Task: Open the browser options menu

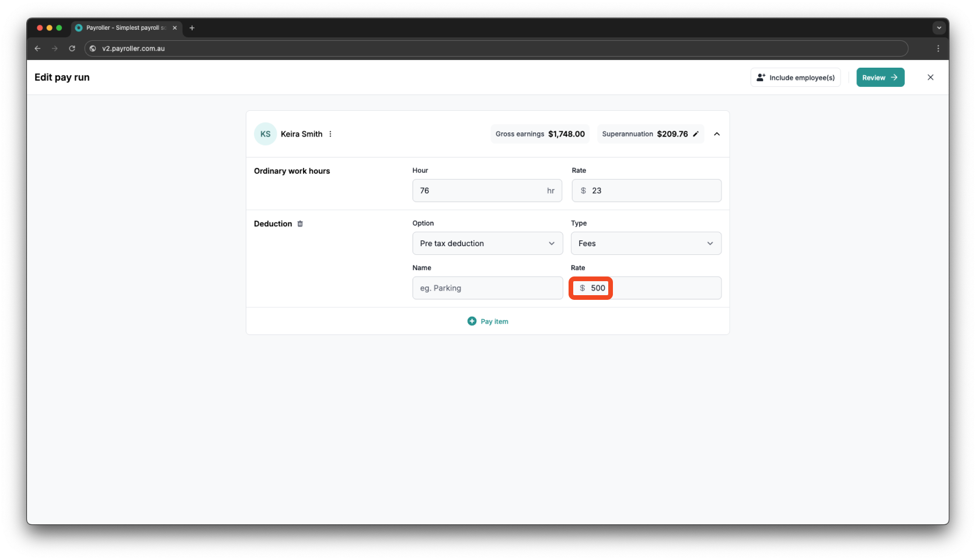Action: click(939, 48)
